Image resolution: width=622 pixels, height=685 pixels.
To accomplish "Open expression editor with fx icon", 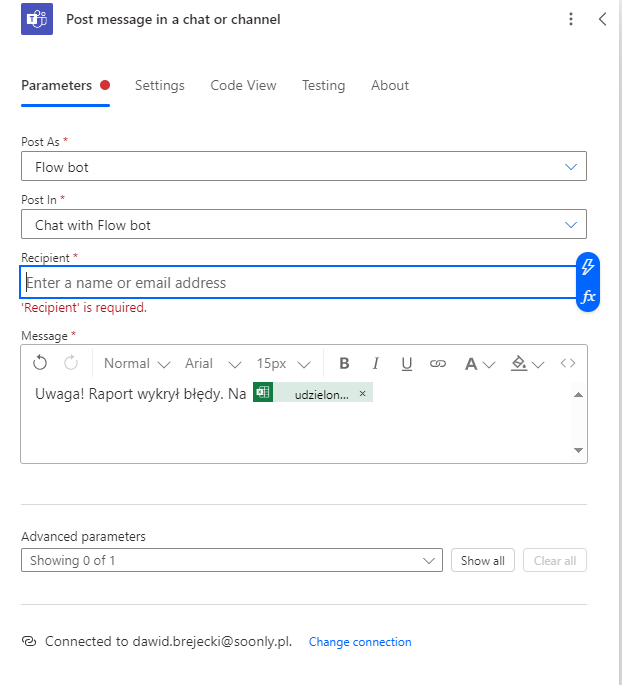I will (588, 297).
